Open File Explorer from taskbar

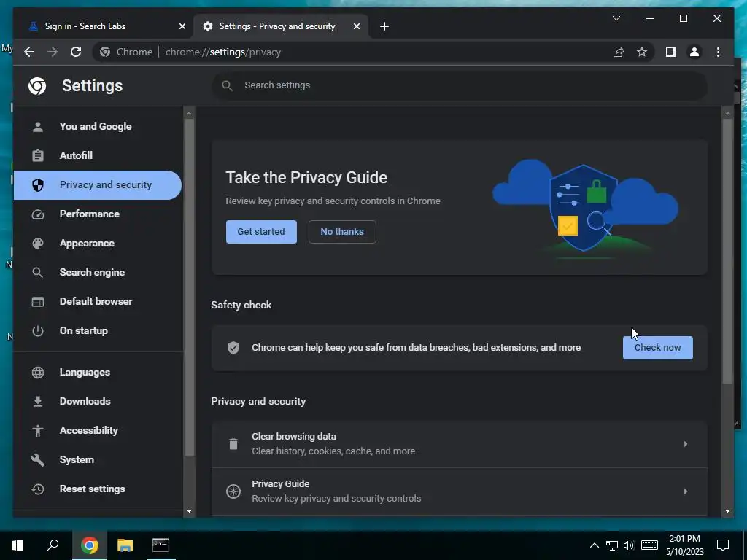pyautogui.click(x=125, y=545)
